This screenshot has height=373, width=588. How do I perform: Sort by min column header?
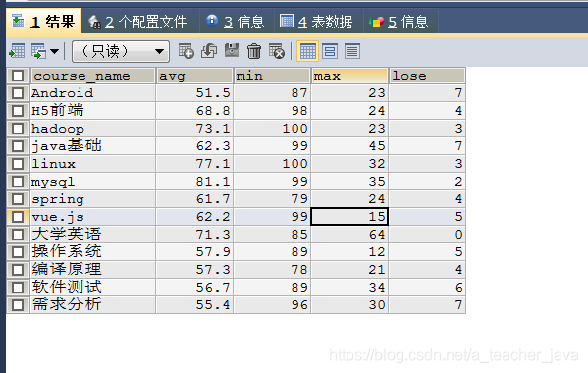[272, 76]
